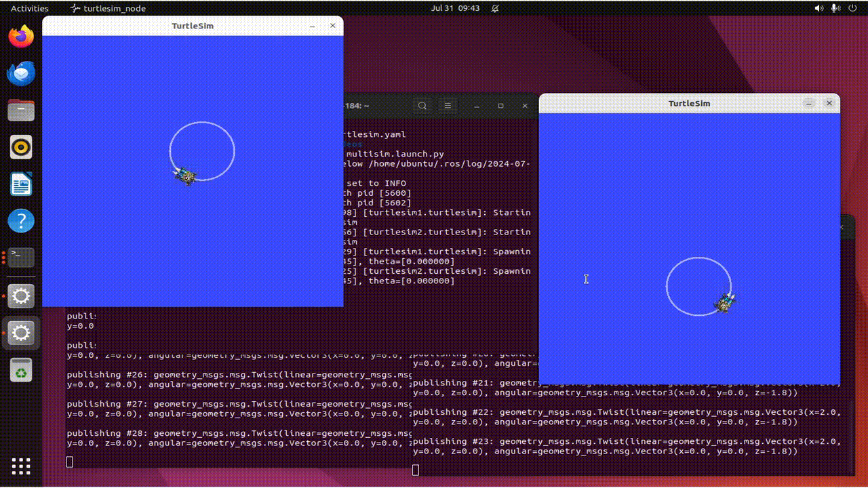Open the turtlesim_node app menu
Viewport: 868px width, 488px height.
pos(108,8)
